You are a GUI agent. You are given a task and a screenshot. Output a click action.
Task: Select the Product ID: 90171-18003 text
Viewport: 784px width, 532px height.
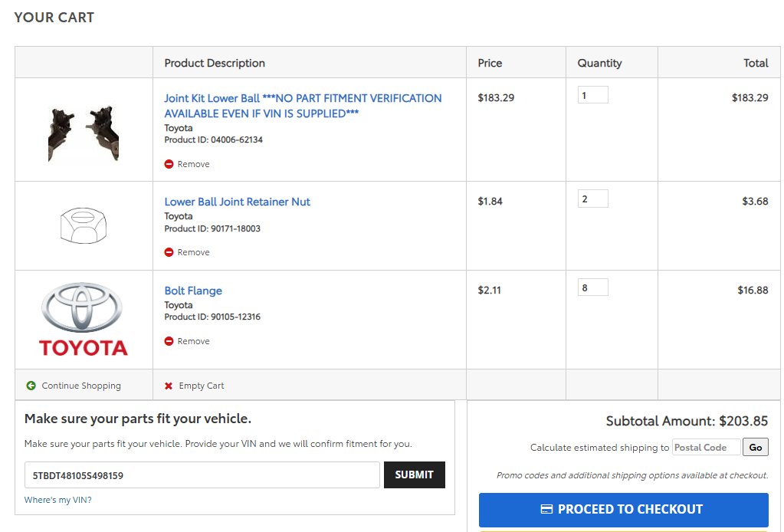pos(212,228)
